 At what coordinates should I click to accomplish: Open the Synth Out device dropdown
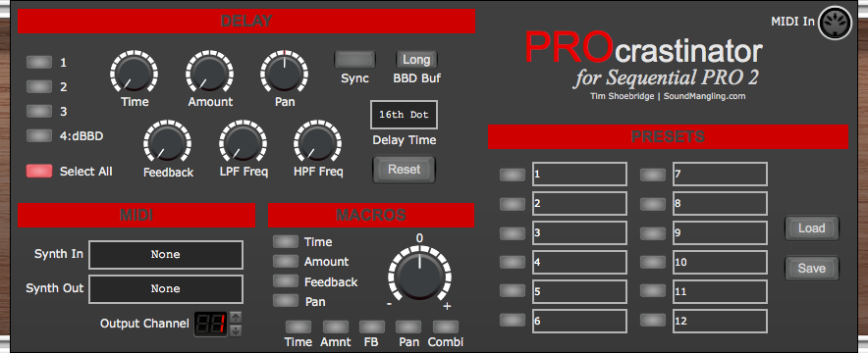pyautogui.click(x=166, y=289)
